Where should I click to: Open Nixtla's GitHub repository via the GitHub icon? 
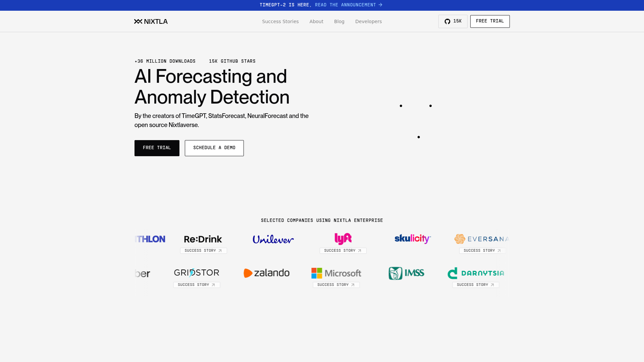pos(452,21)
